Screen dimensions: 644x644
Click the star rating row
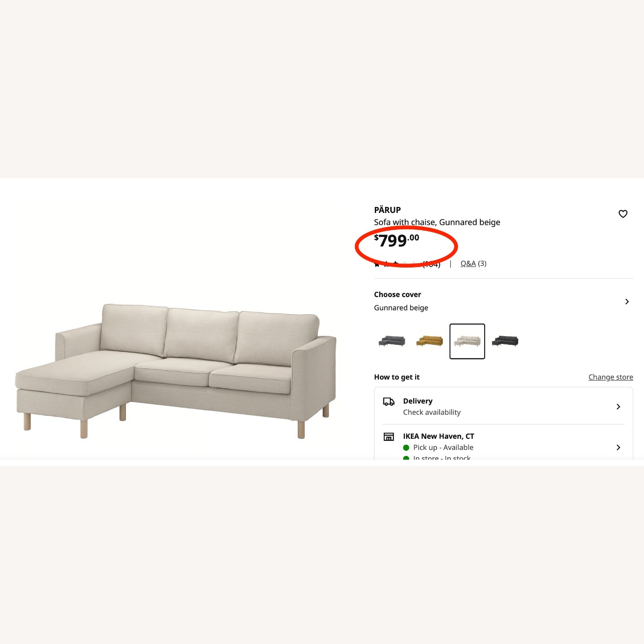coord(395,264)
